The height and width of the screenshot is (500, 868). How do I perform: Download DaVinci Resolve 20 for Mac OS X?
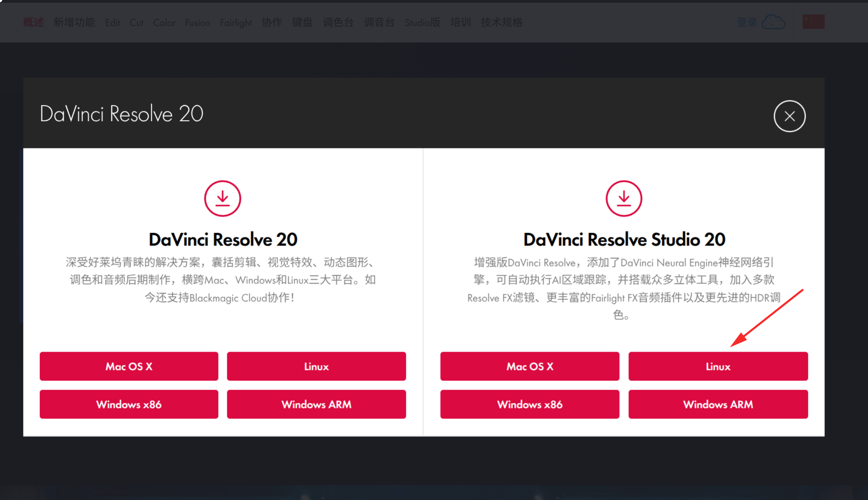tap(129, 366)
